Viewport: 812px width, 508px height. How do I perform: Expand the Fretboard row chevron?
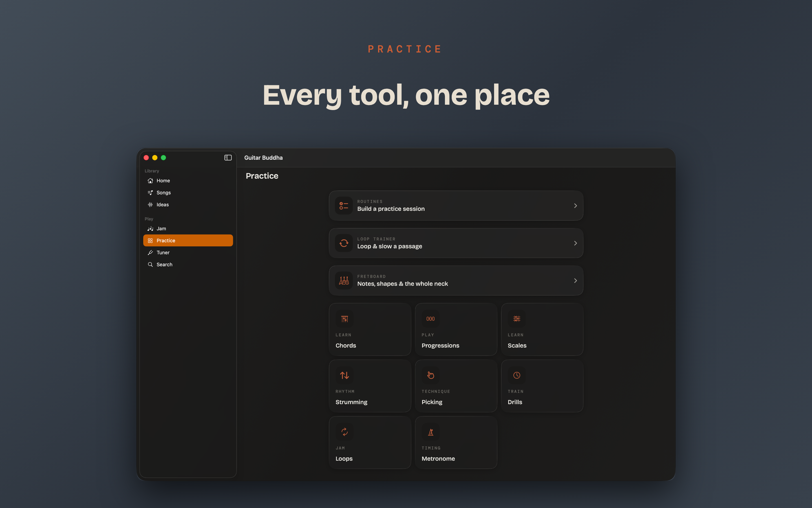[x=575, y=281]
